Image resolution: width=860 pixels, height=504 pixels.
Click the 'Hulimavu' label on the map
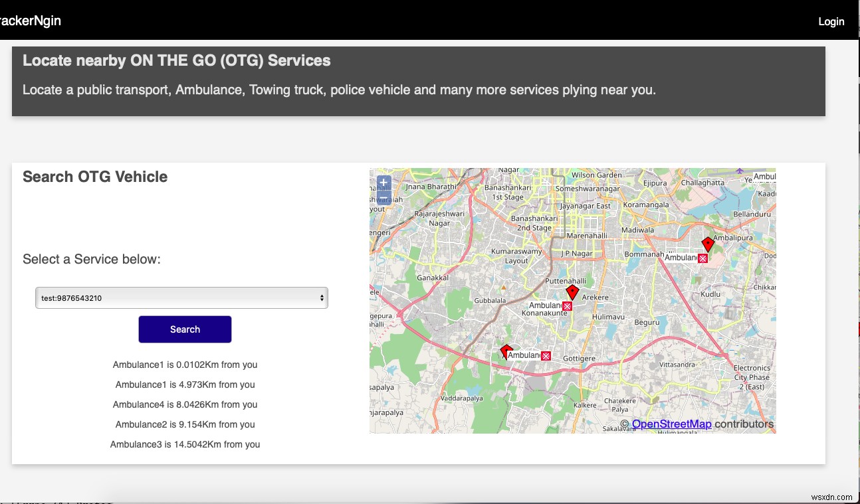608,317
